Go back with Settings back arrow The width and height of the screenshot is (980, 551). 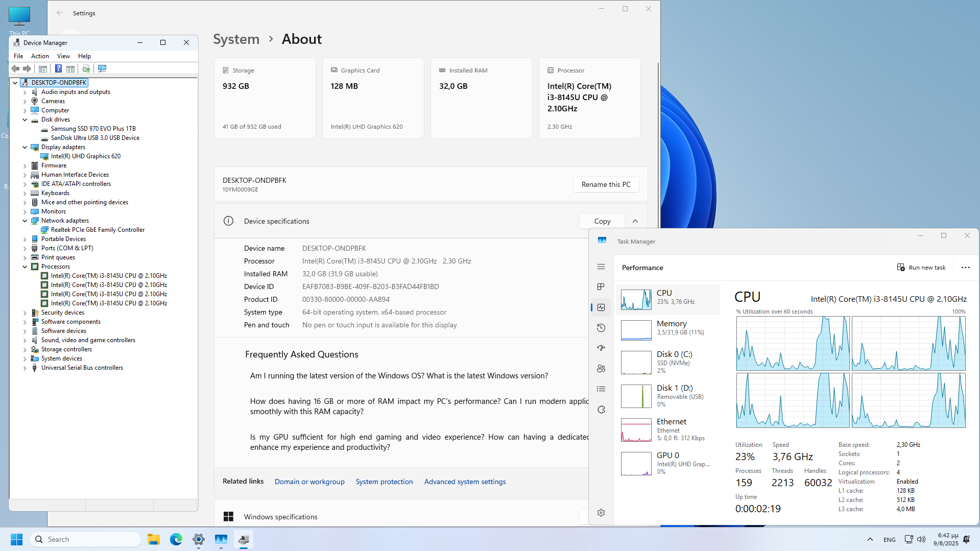[60, 13]
